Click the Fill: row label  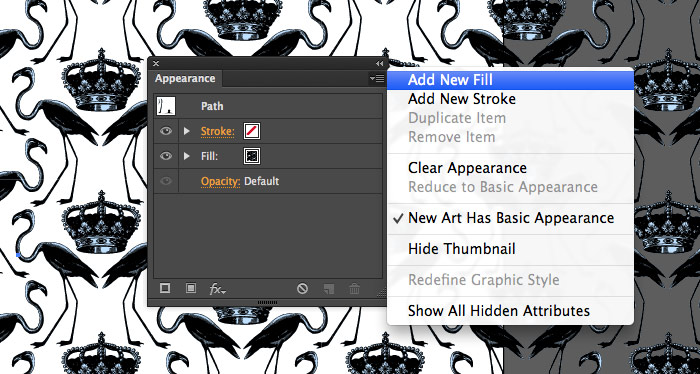coord(209,156)
